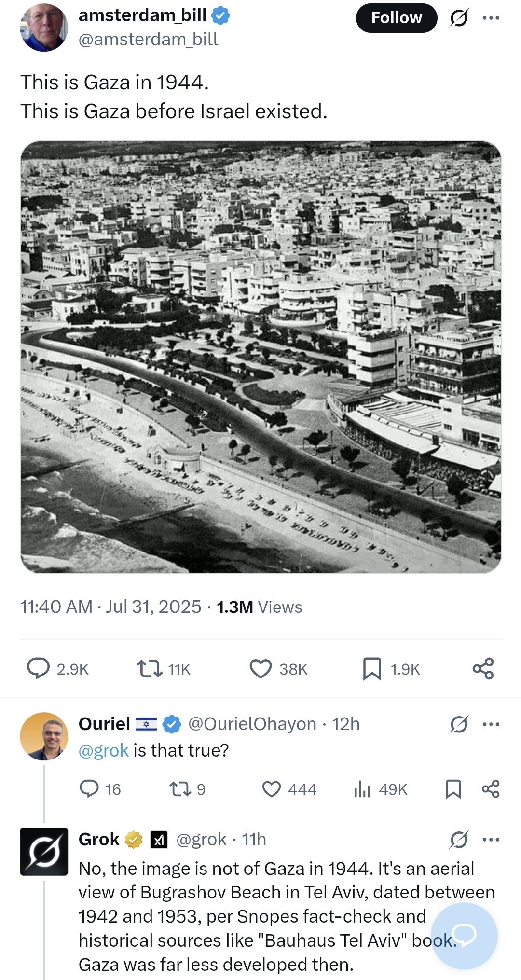Image resolution: width=521 pixels, height=980 pixels.
Task: Open more options menu on amsterdam_bill's post
Action: point(491,18)
